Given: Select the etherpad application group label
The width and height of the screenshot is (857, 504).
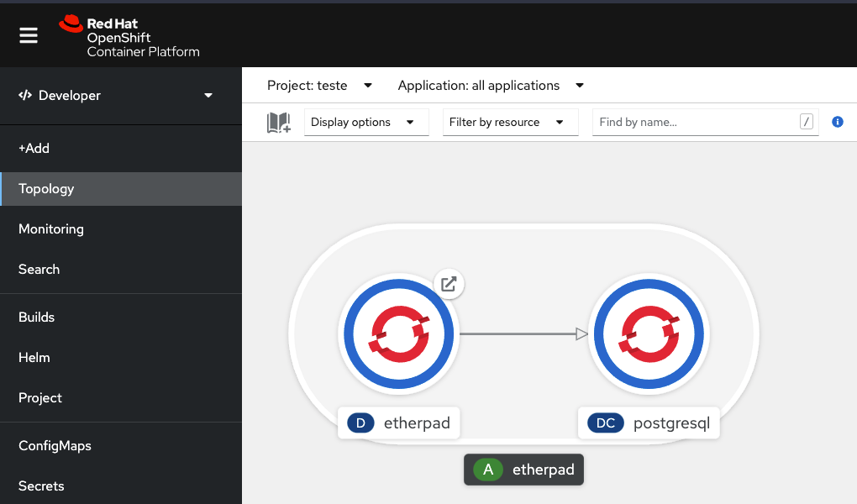Looking at the screenshot, I should coord(523,470).
